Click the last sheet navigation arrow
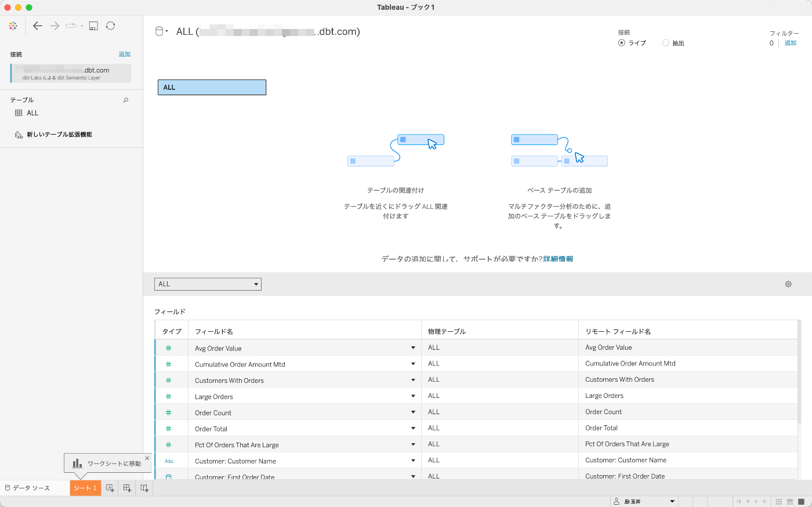Screen dimensions: 812x507 [x=765, y=501]
